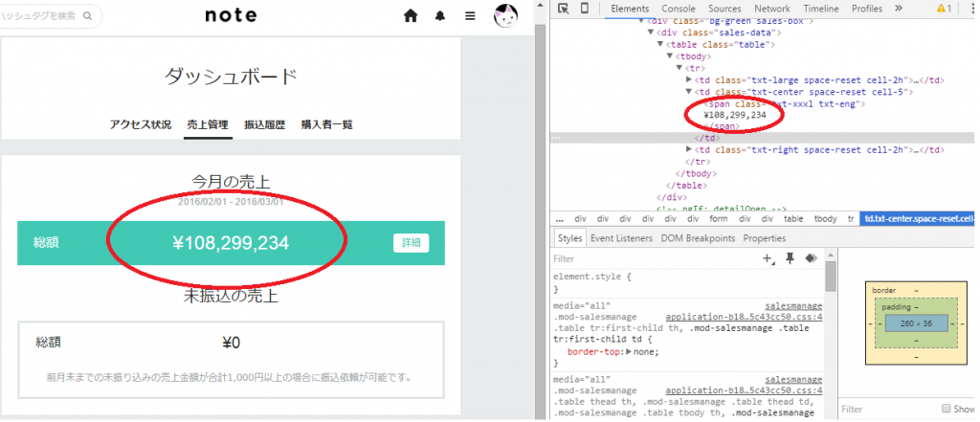Open the hamburger menu icon
The height and width of the screenshot is (422, 980).
coord(469,16)
